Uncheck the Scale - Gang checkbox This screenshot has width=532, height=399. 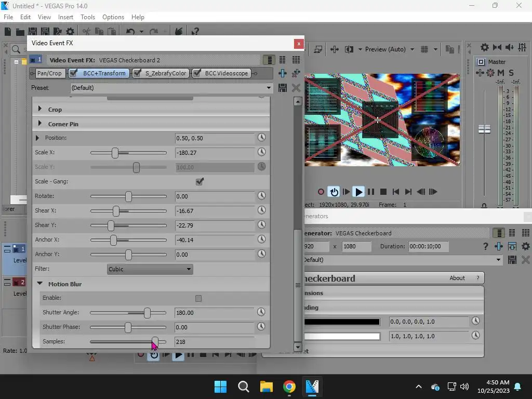(199, 181)
